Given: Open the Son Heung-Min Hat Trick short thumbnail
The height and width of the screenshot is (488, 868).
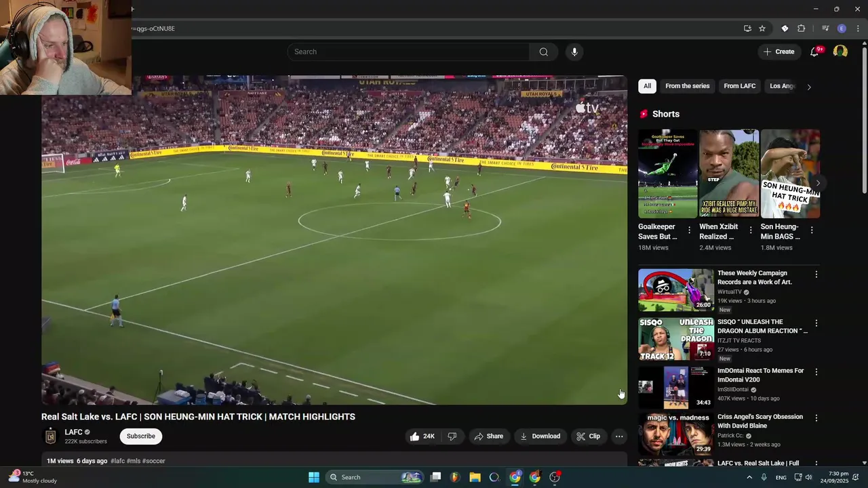Looking at the screenshot, I should [790, 174].
